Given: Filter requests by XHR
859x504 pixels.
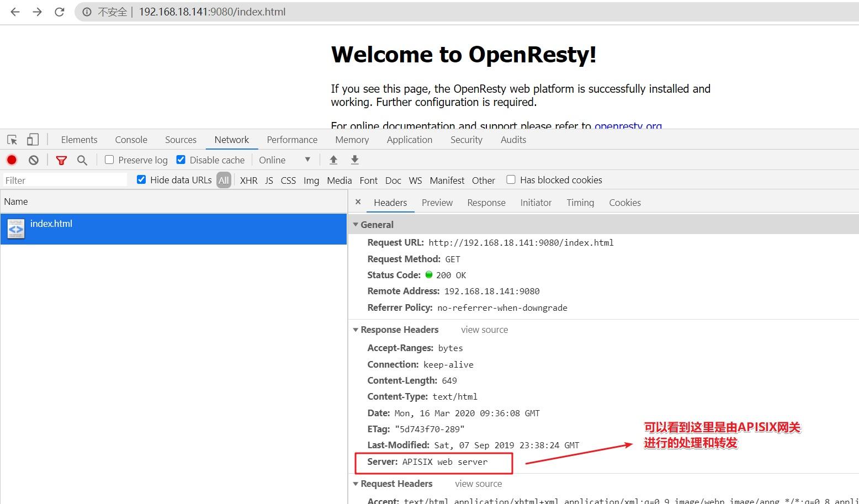Looking at the screenshot, I should click(249, 180).
